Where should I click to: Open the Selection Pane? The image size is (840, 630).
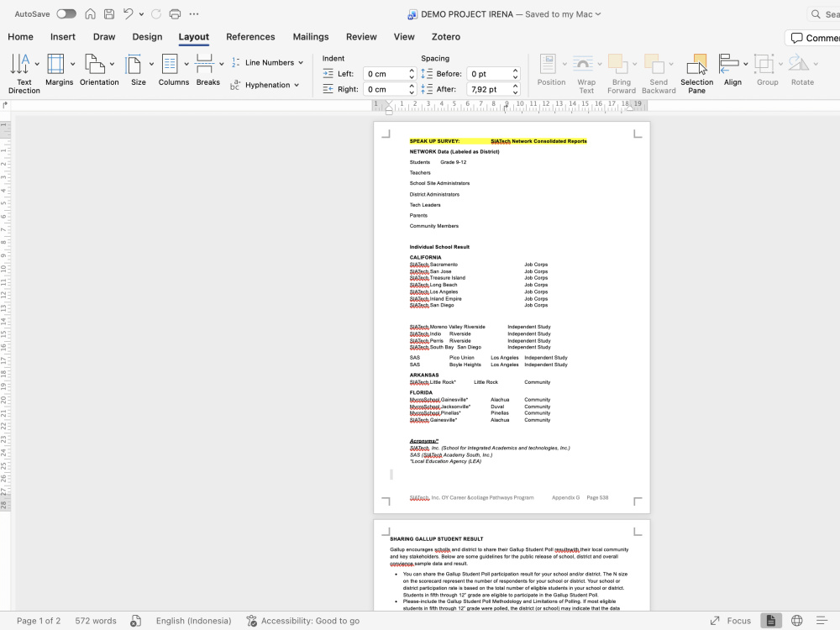[x=696, y=73]
